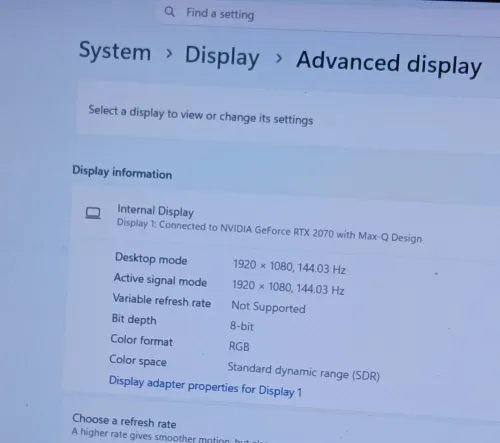Focus the Find a setting search box

point(327,17)
